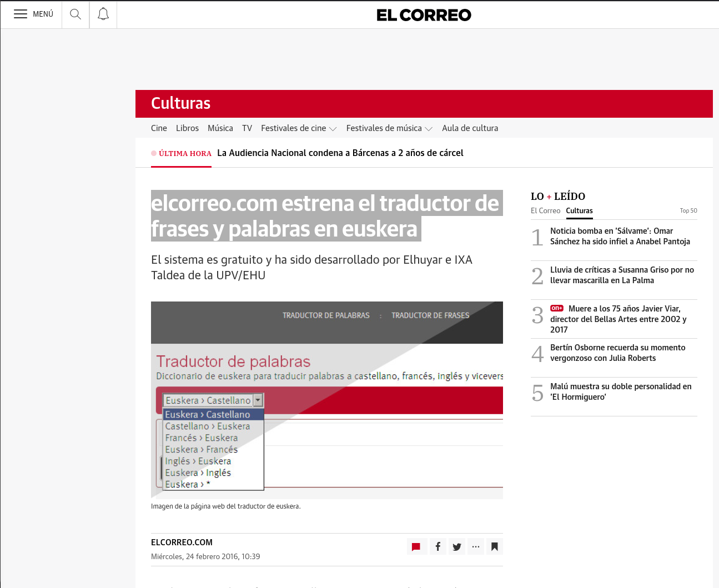Click the subtitle mentioning Elhuyar e IXA Taldea
This screenshot has height=588, width=719.
tap(312, 268)
